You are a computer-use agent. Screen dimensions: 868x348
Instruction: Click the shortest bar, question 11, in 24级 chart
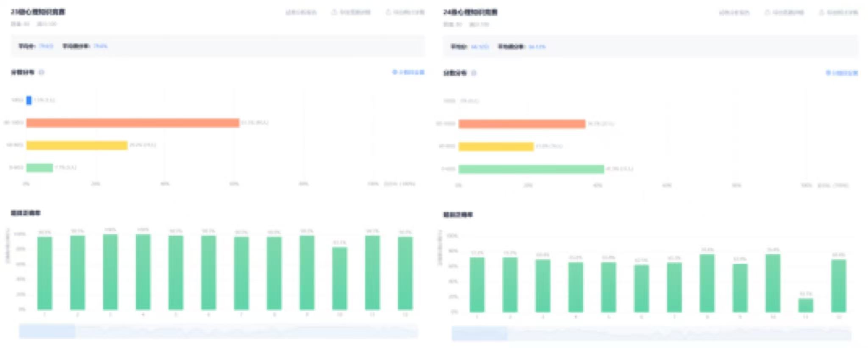(x=806, y=305)
